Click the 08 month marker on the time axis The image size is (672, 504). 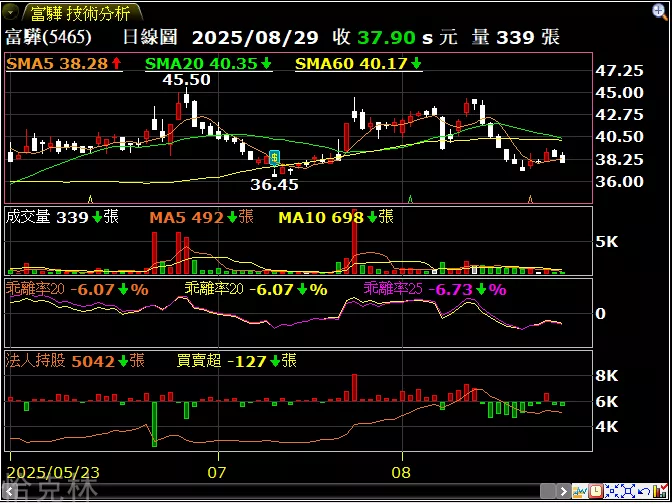coord(402,473)
